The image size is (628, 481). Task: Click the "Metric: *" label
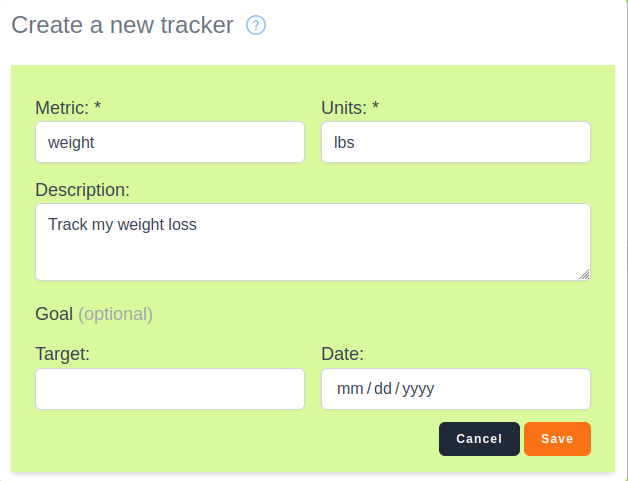pos(72,107)
